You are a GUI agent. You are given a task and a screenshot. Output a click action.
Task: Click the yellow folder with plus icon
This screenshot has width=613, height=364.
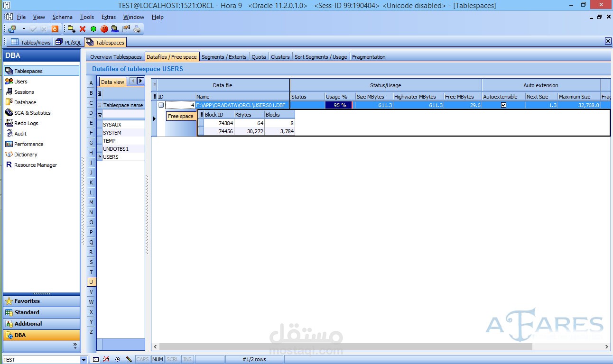click(71, 29)
